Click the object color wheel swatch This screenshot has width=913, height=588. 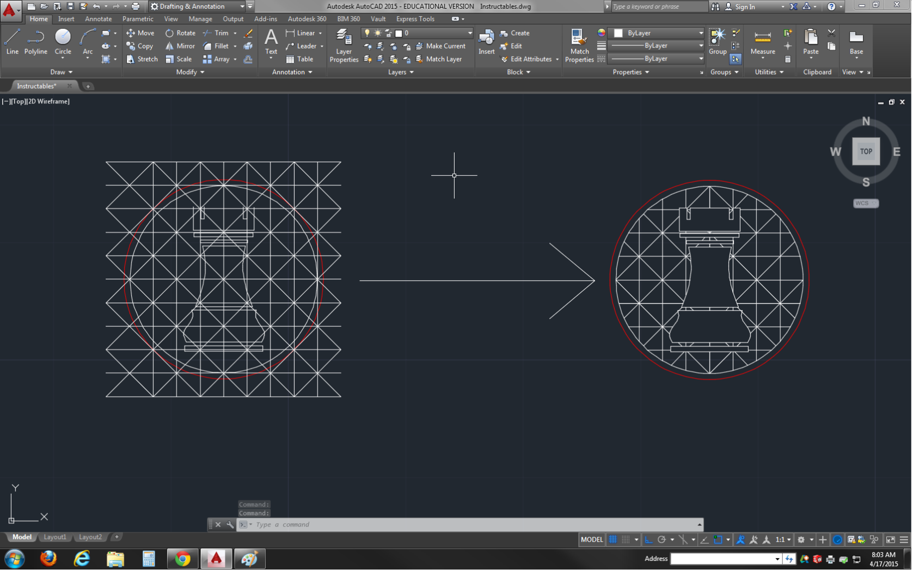pos(601,33)
